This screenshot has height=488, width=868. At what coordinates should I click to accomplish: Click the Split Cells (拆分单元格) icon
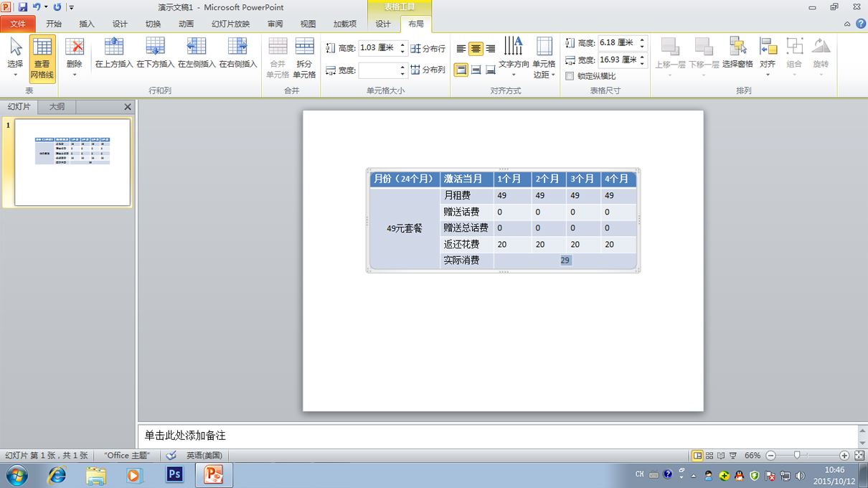coord(304,47)
